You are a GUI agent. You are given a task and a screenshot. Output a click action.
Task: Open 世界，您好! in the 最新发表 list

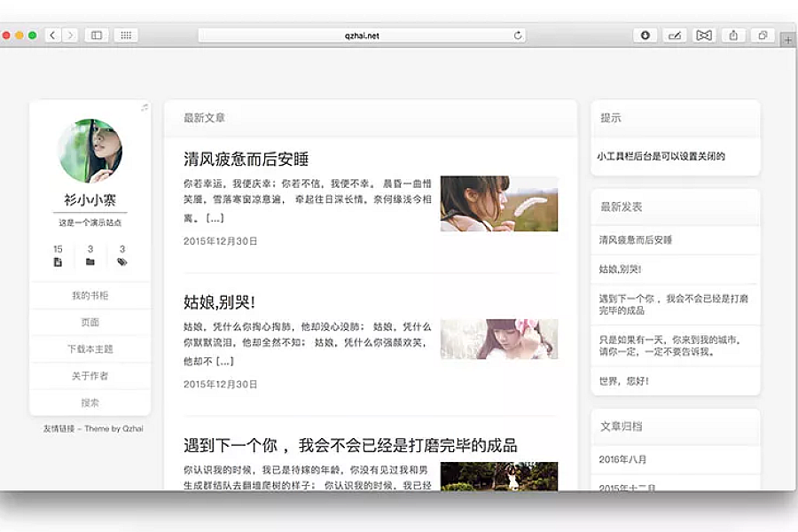coord(624,380)
